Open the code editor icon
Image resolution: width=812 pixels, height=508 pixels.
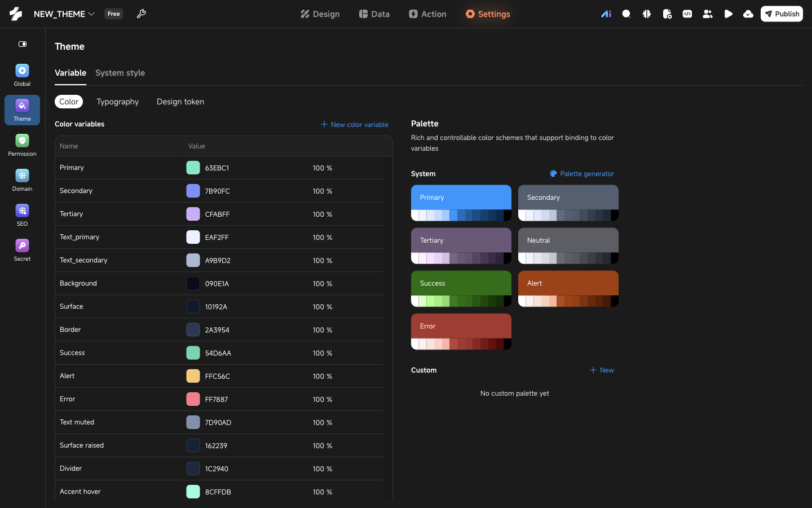687,14
